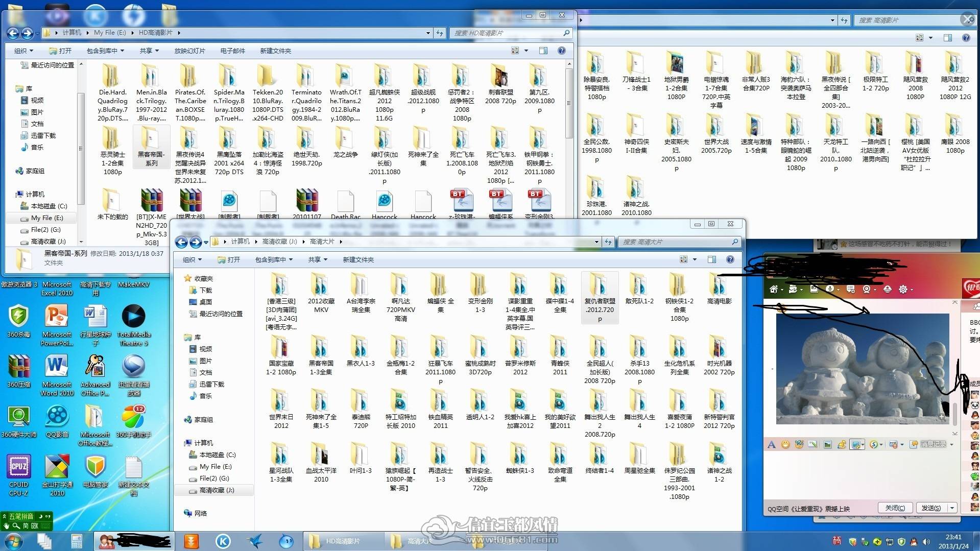Open the emoticon picker in QQ chat
The width and height of the screenshot is (980, 551).
coord(785,444)
